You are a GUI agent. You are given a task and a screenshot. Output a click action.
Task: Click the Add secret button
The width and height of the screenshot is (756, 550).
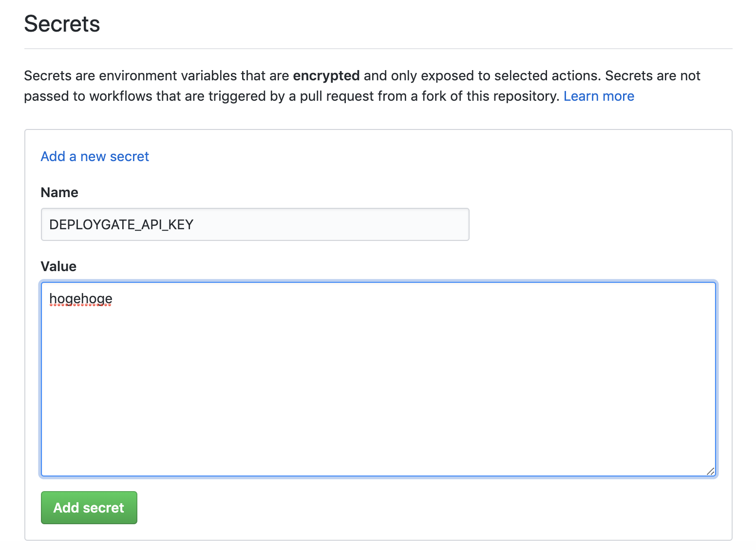[x=89, y=508]
